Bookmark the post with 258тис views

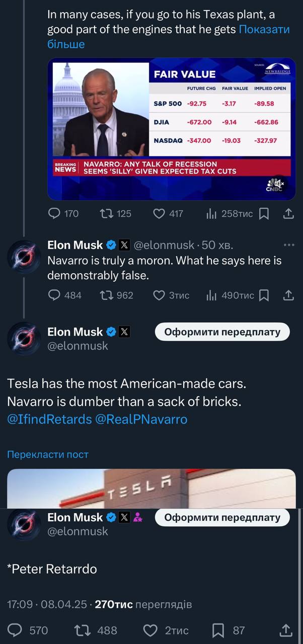[264, 214]
